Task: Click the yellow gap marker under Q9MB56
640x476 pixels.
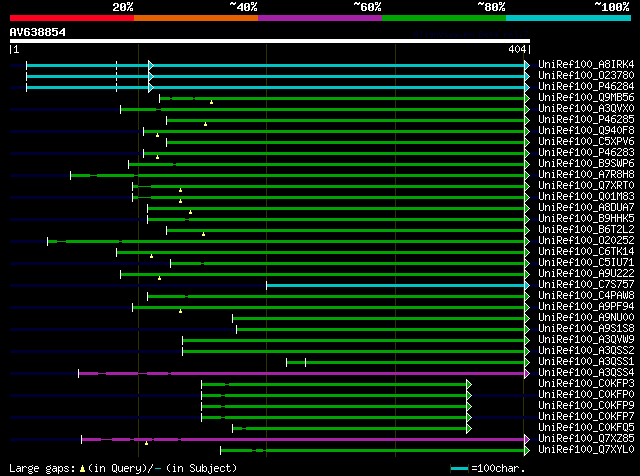Action: (211, 102)
